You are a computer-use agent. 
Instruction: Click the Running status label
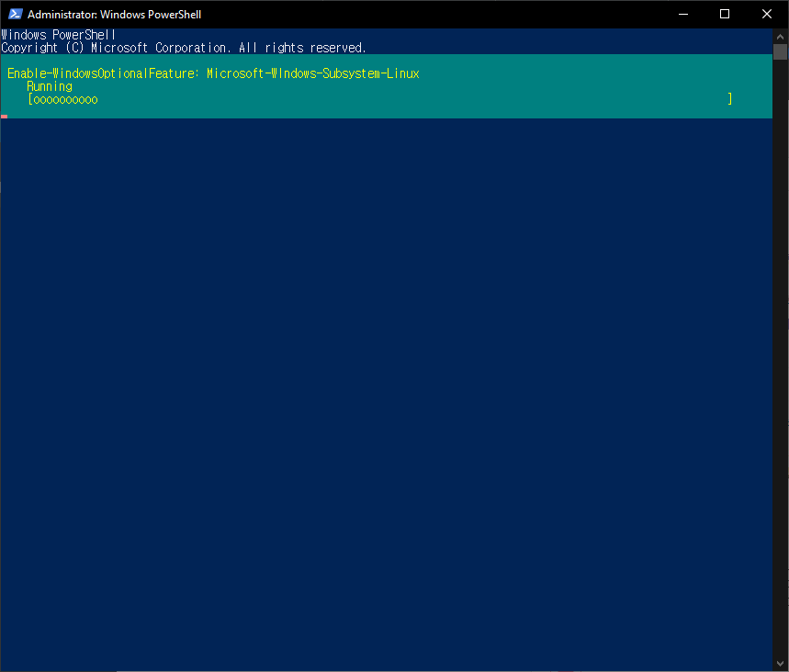pos(49,85)
